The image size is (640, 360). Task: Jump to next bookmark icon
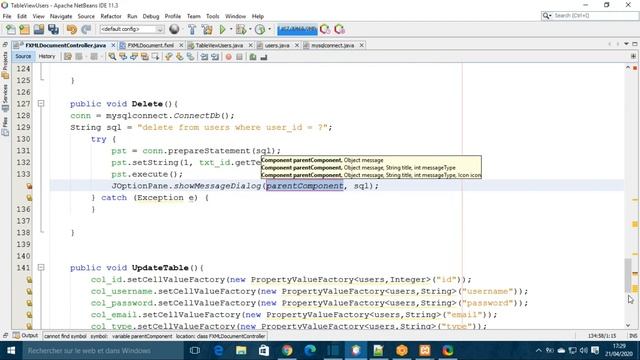[180, 57]
